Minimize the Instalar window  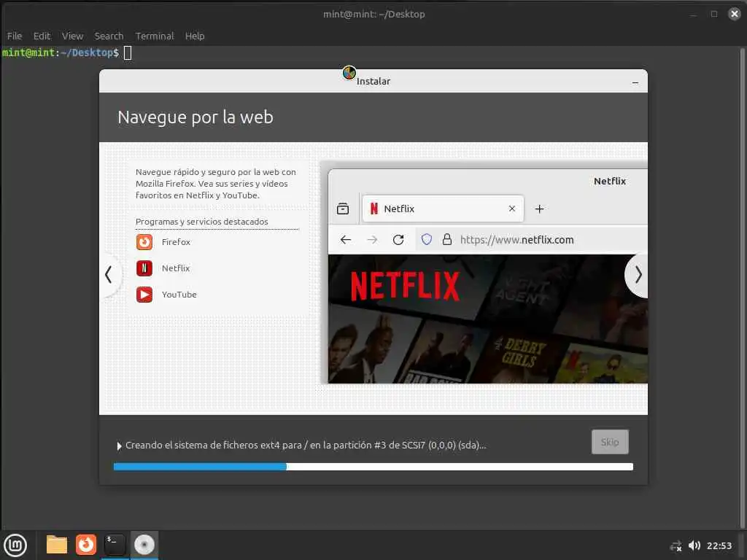[x=635, y=82]
